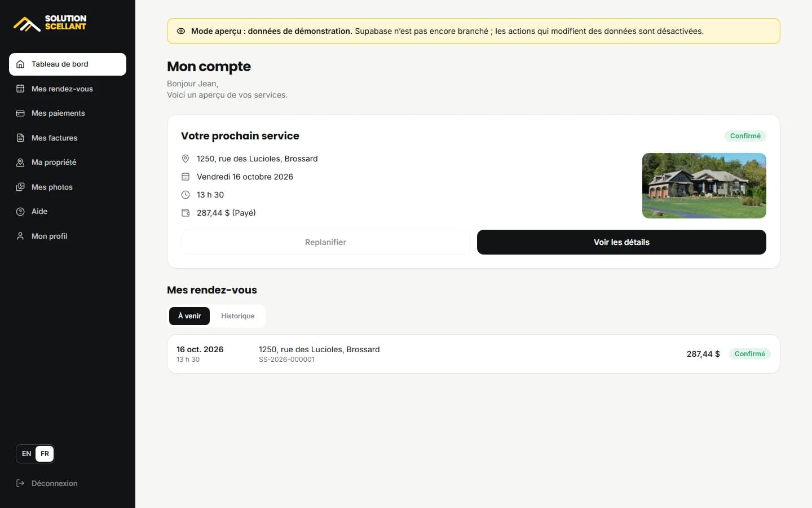The height and width of the screenshot is (508, 812).
Task: Switch to the Historique tab
Action: (237, 316)
